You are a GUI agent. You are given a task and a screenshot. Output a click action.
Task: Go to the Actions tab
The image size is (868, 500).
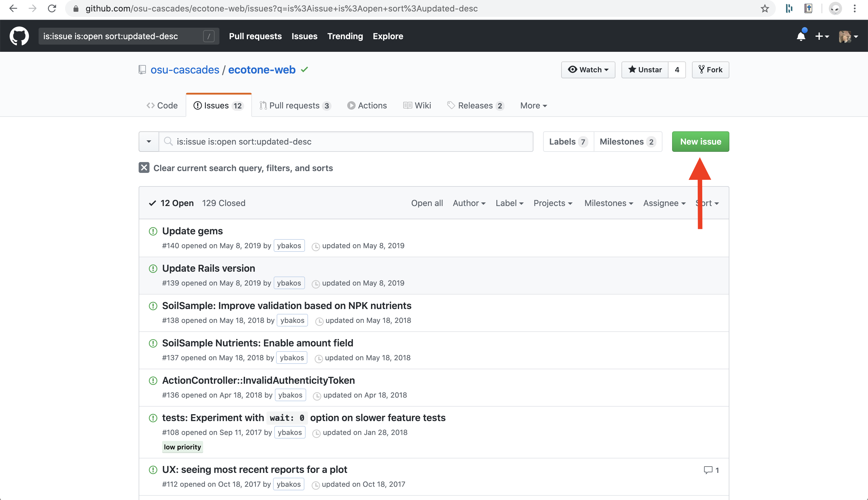coord(367,105)
